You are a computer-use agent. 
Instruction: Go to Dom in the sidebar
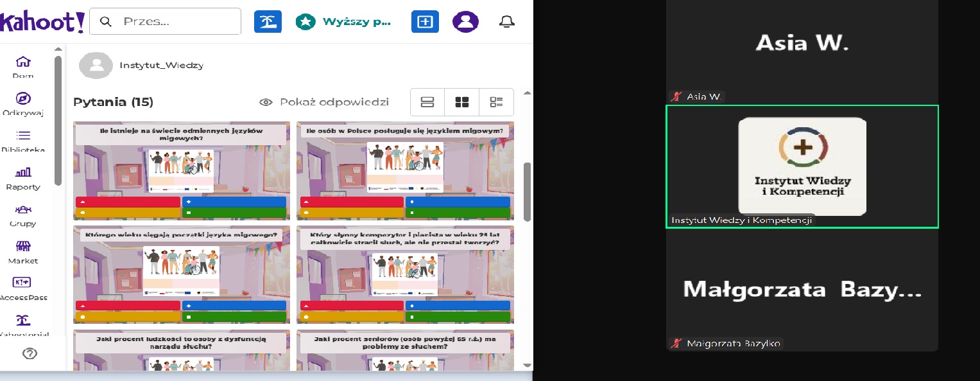tap(23, 67)
